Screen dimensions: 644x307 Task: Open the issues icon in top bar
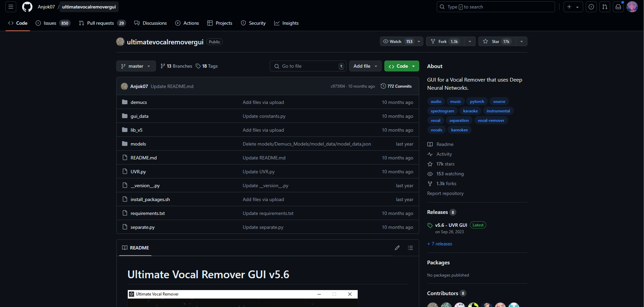tap(591, 7)
